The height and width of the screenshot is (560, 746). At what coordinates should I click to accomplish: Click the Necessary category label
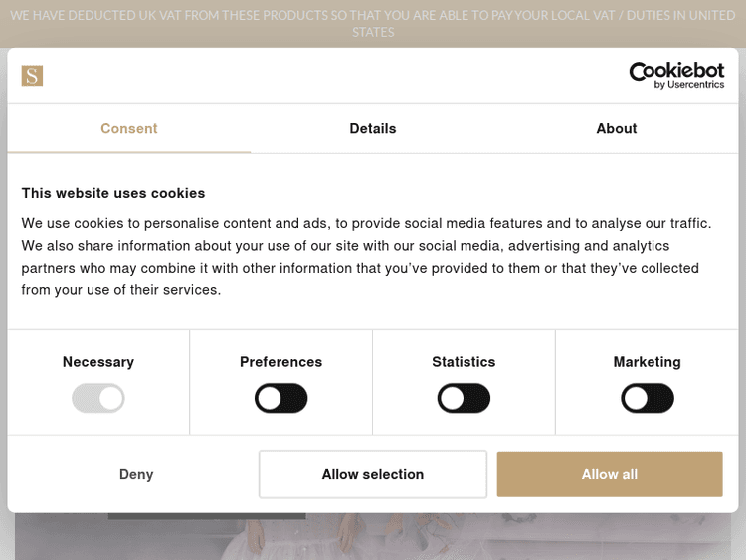click(98, 362)
